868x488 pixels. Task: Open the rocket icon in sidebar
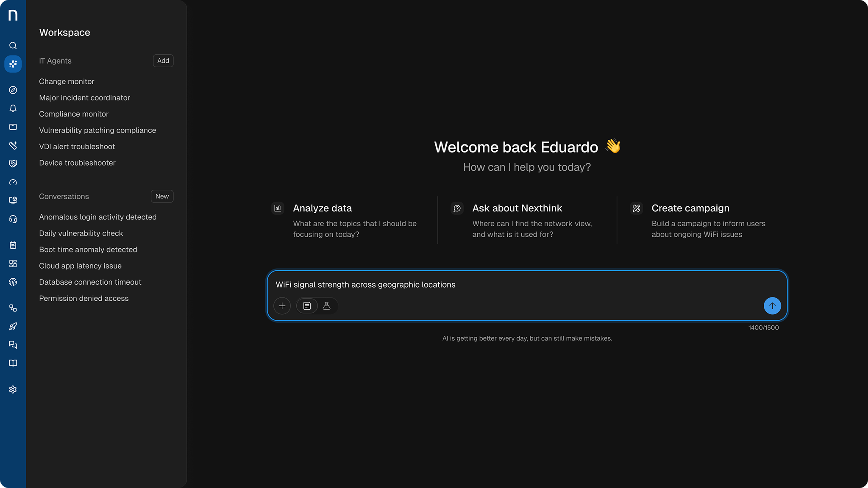click(13, 326)
